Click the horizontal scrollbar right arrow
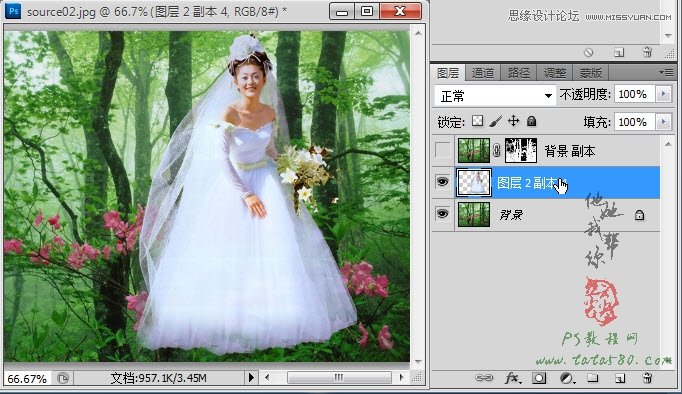Image resolution: width=682 pixels, height=394 pixels. tap(401, 377)
